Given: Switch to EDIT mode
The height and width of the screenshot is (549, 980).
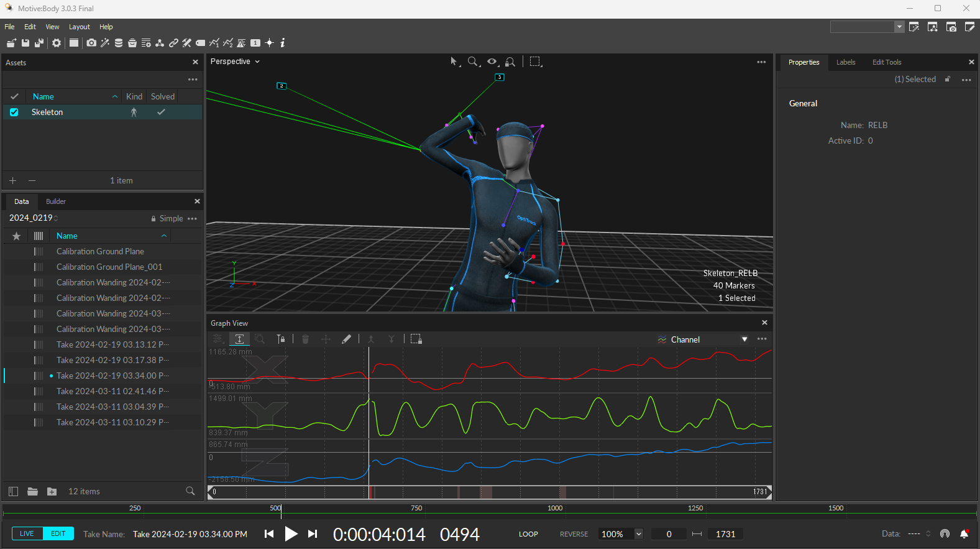Looking at the screenshot, I should pos(58,533).
